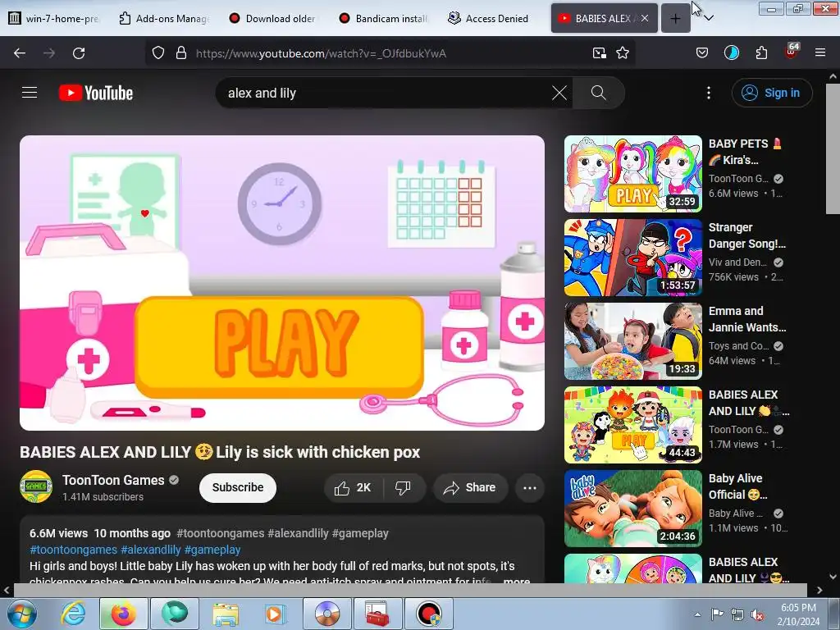Open ToonToon Games channel name link
The height and width of the screenshot is (630, 840).
113,480
